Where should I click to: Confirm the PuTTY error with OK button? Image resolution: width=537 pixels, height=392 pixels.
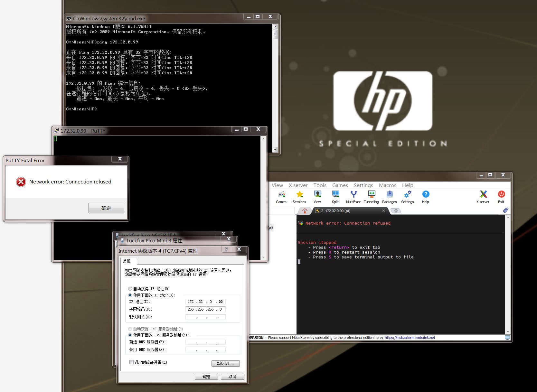(106, 208)
